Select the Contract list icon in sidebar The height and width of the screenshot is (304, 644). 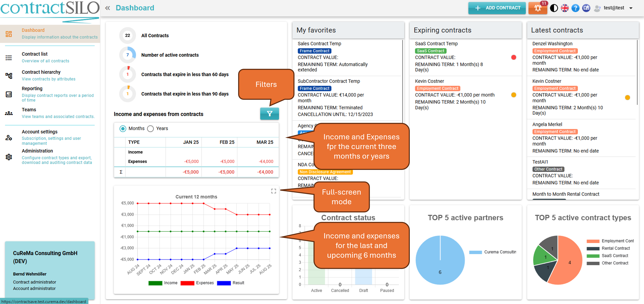pyautogui.click(x=9, y=58)
